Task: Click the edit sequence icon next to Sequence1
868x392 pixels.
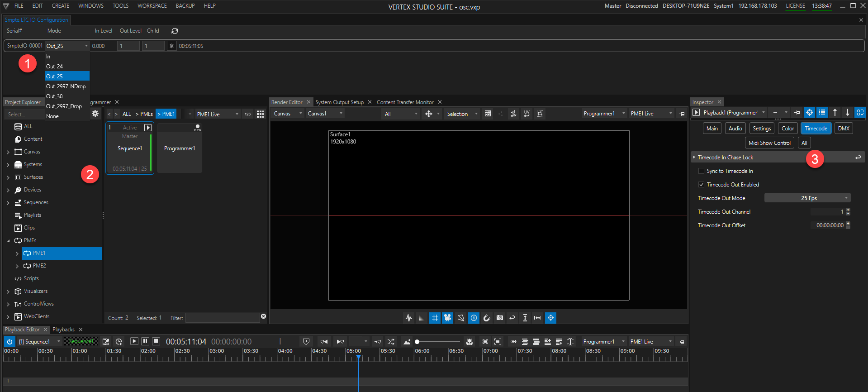Action: tap(106, 341)
